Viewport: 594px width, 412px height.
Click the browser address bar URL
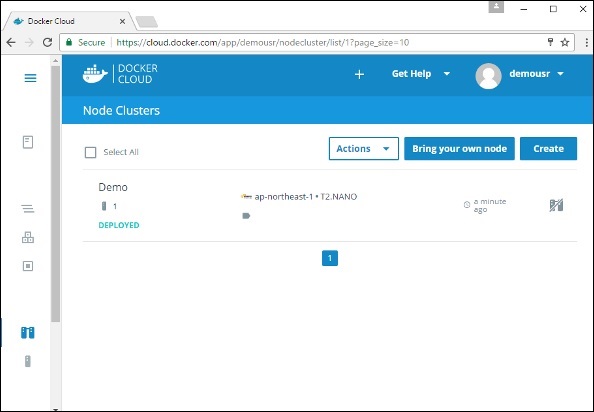coord(262,42)
